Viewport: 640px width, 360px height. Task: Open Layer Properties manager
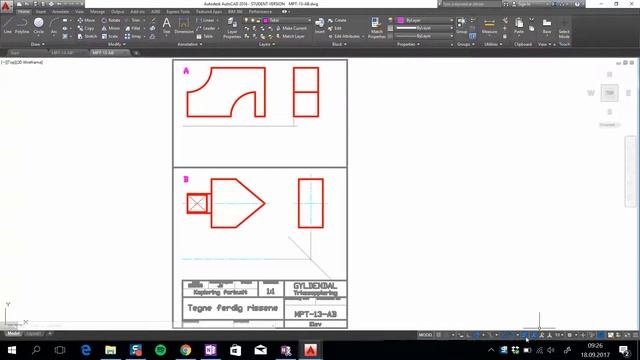click(232, 28)
